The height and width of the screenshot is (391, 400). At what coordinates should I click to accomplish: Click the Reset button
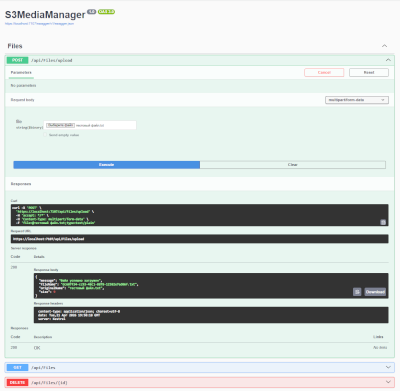click(x=369, y=72)
